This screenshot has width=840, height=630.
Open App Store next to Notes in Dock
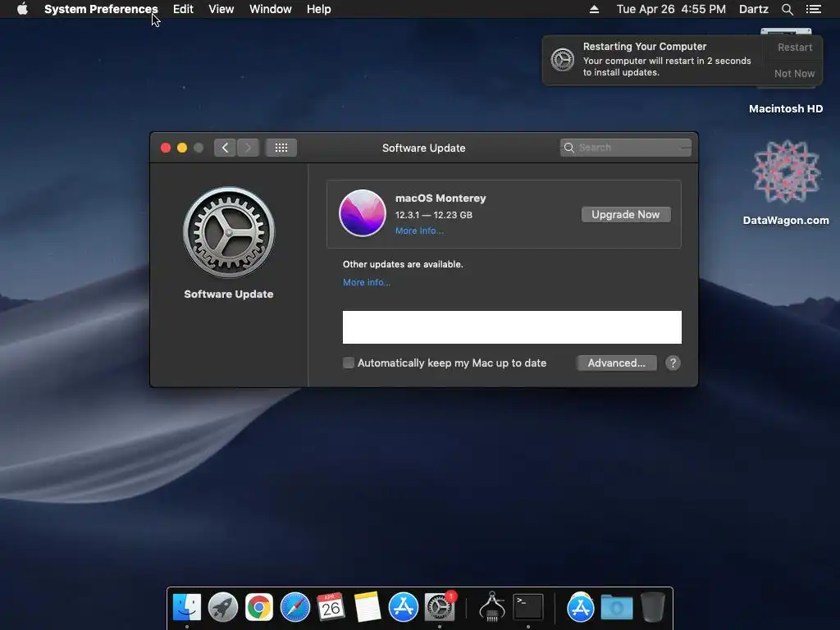click(x=403, y=607)
